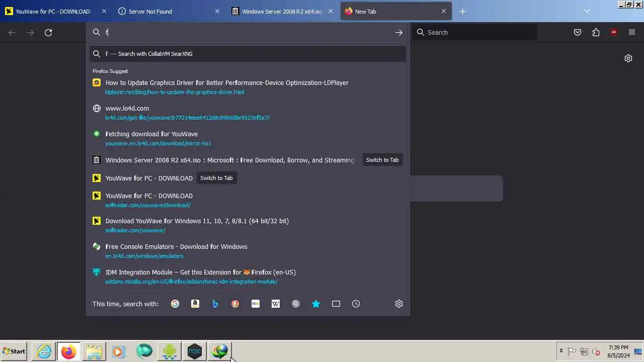The width and height of the screenshot is (644, 362).
Task: Open Android emulator icon on taskbar
Action: point(170,351)
